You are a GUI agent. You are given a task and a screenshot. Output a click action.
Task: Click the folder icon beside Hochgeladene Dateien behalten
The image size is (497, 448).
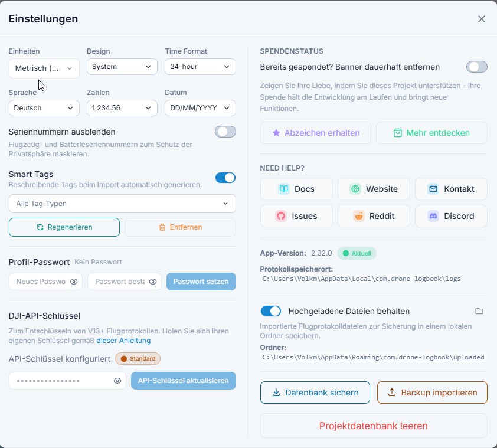point(479,311)
